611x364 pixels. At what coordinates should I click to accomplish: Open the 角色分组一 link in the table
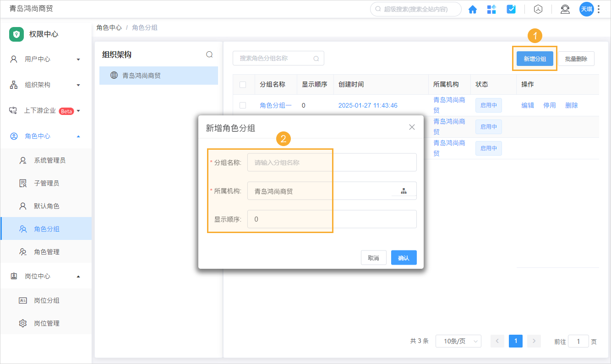[x=276, y=105]
